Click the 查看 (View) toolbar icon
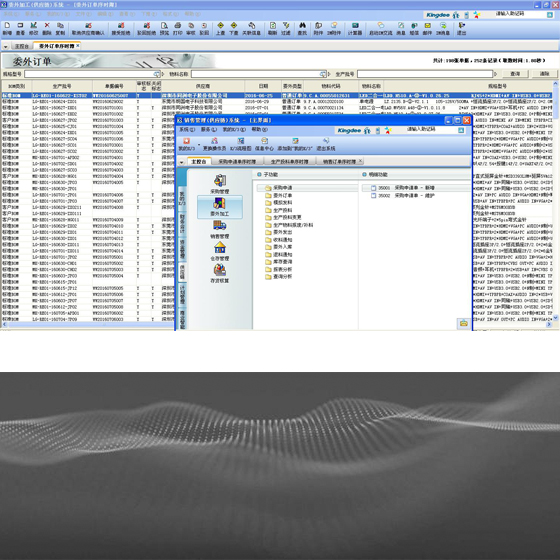The width and height of the screenshot is (560, 560). coord(20,29)
